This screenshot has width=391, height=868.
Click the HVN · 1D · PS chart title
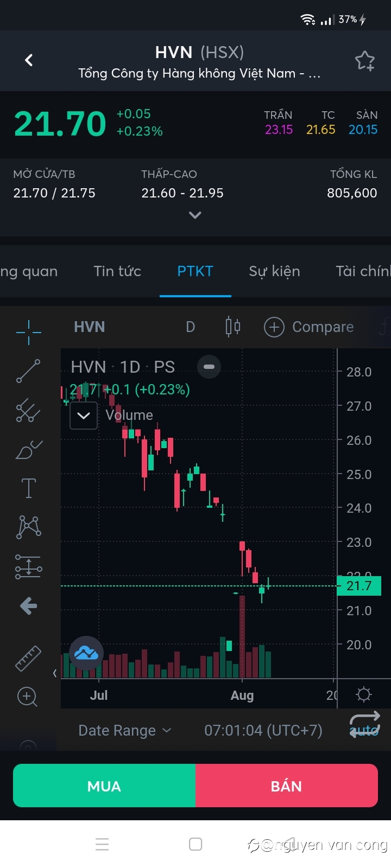123,367
